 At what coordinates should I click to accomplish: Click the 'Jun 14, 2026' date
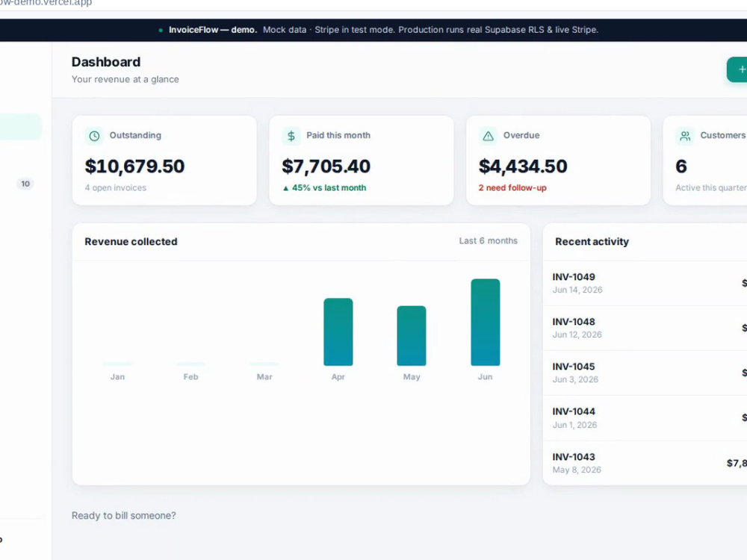click(x=577, y=290)
